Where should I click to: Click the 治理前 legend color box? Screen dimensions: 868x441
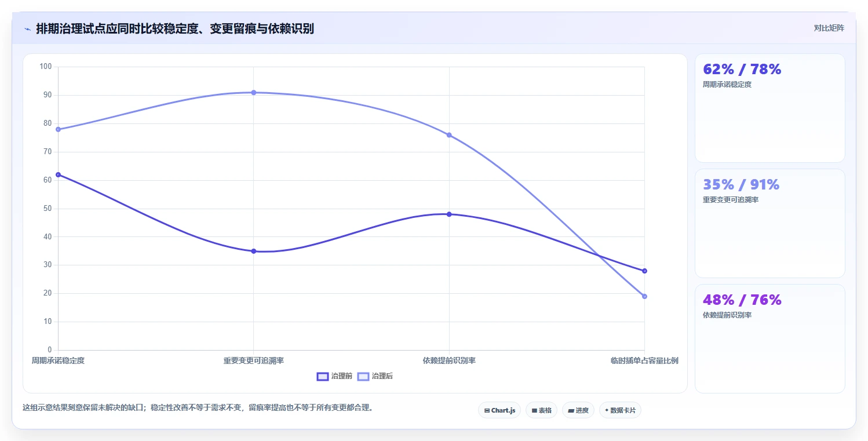323,377
